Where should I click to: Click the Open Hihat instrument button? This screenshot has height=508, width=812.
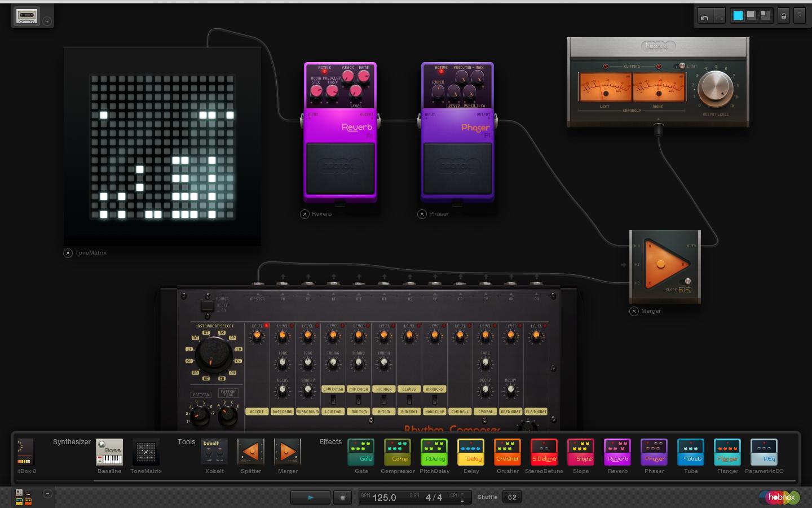pos(511,412)
